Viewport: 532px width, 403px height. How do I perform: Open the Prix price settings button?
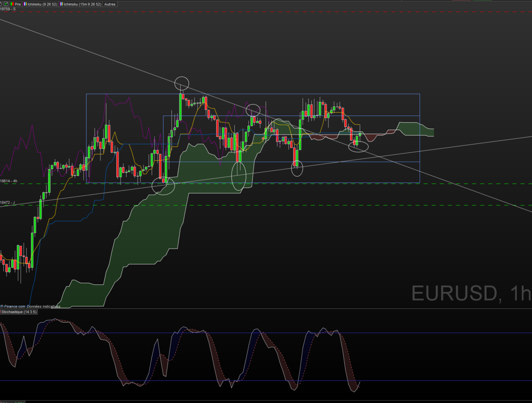coord(16,4)
